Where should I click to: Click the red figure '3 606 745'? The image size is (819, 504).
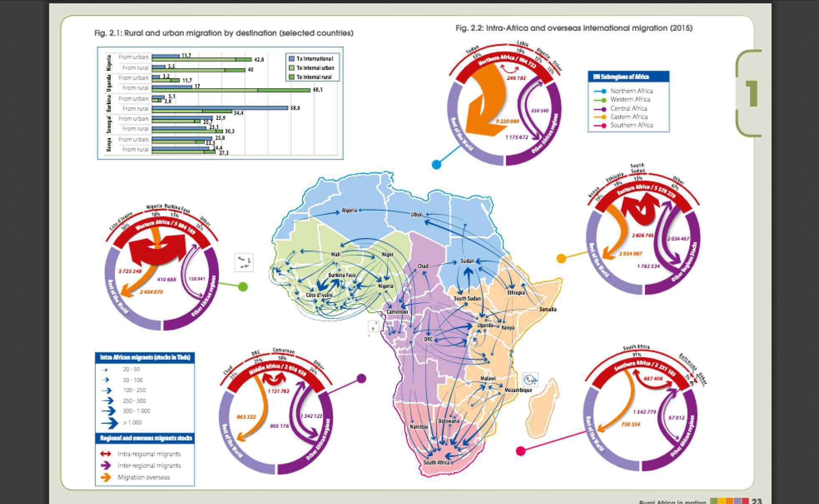[643, 236]
